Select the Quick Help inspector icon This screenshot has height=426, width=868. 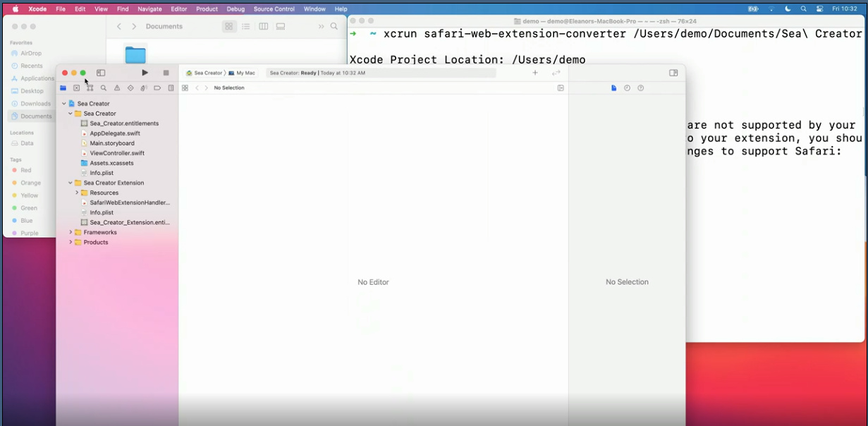click(640, 88)
